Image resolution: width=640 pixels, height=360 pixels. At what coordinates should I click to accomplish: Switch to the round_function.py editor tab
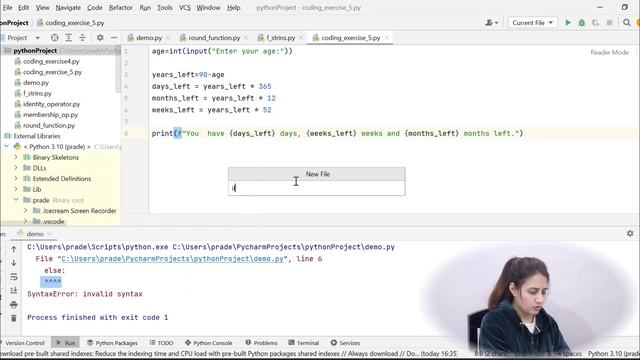pyautogui.click(x=214, y=38)
